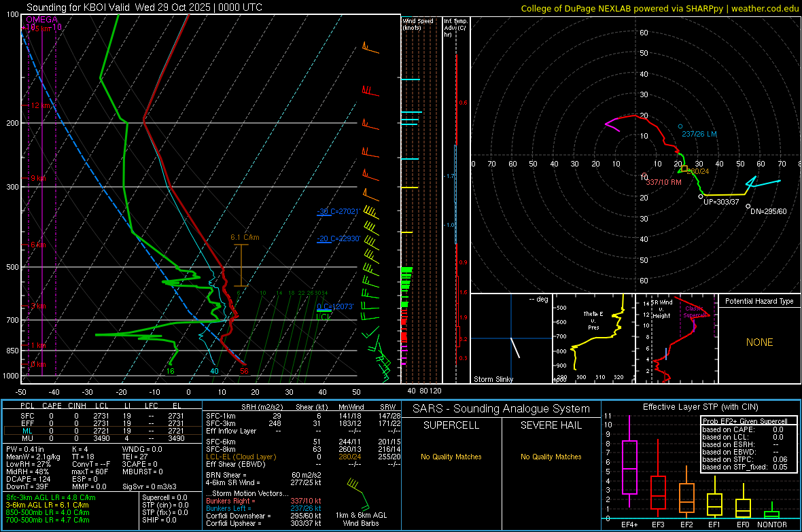This screenshot has height=532, width=802.
Task: Click the surface temperature value 56
Action: (244, 371)
